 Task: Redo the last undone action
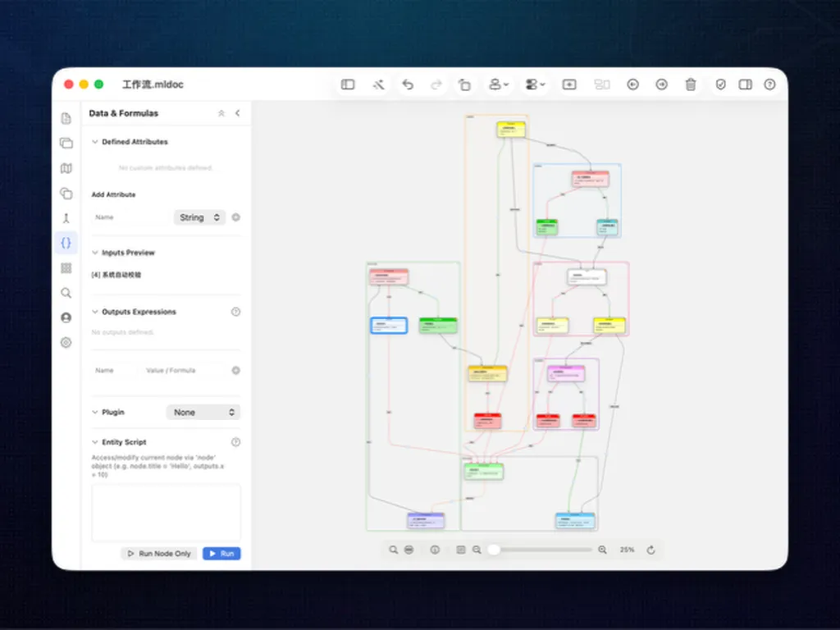click(436, 84)
